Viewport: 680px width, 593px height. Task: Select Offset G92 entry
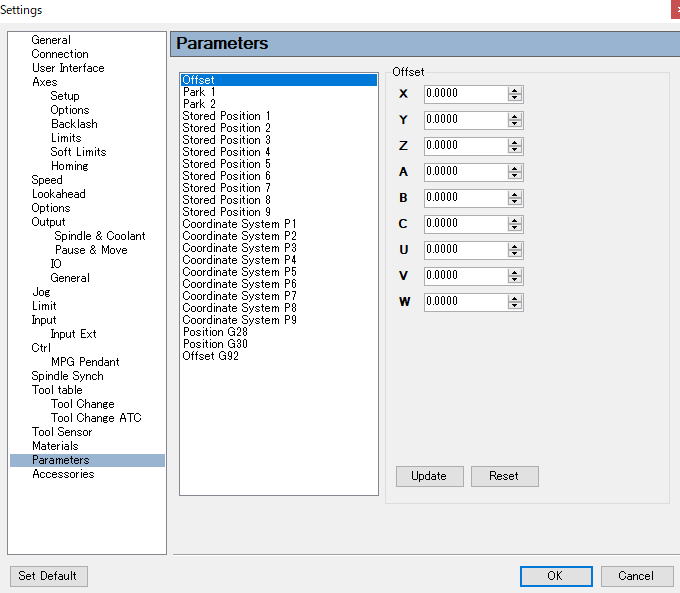210,356
